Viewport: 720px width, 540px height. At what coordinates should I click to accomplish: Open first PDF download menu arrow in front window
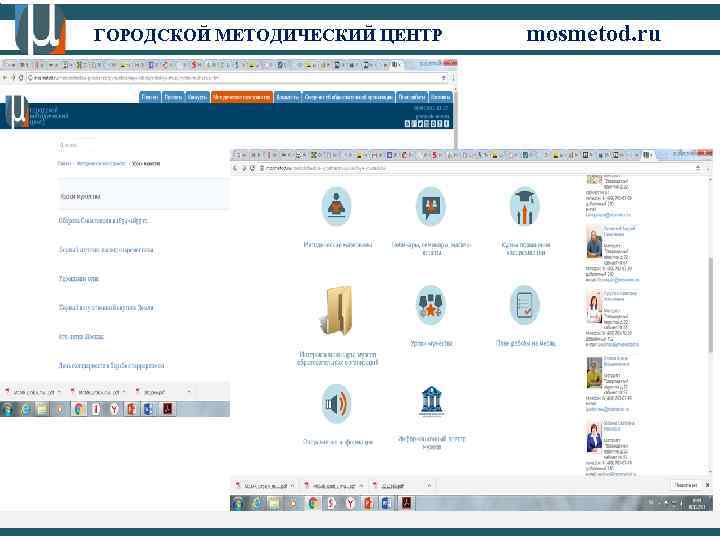tap(293, 485)
